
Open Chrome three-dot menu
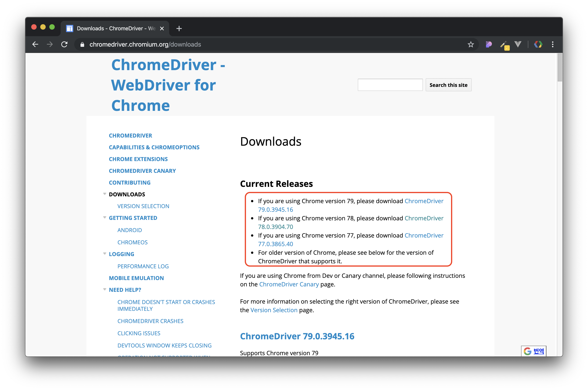pyautogui.click(x=552, y=44)
